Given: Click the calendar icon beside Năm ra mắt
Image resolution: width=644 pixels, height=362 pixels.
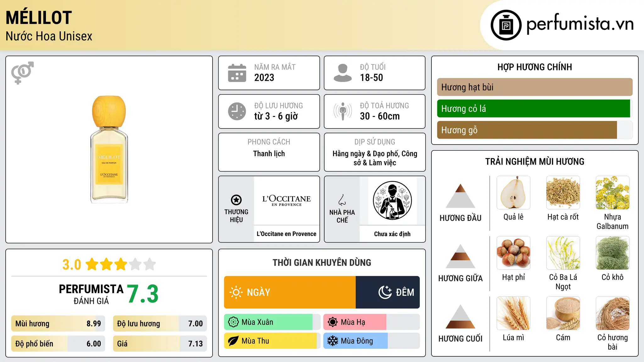Looking at the screenshot, I should pyautogui.click(x=237, y=73).
